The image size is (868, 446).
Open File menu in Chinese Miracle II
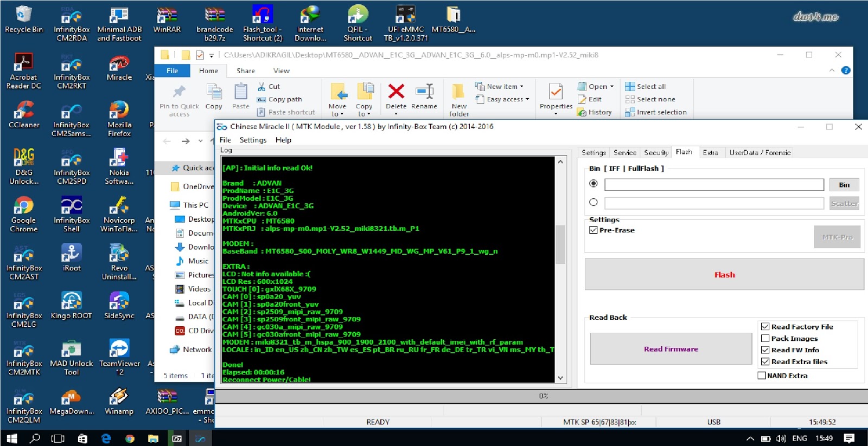pos(225,140)
